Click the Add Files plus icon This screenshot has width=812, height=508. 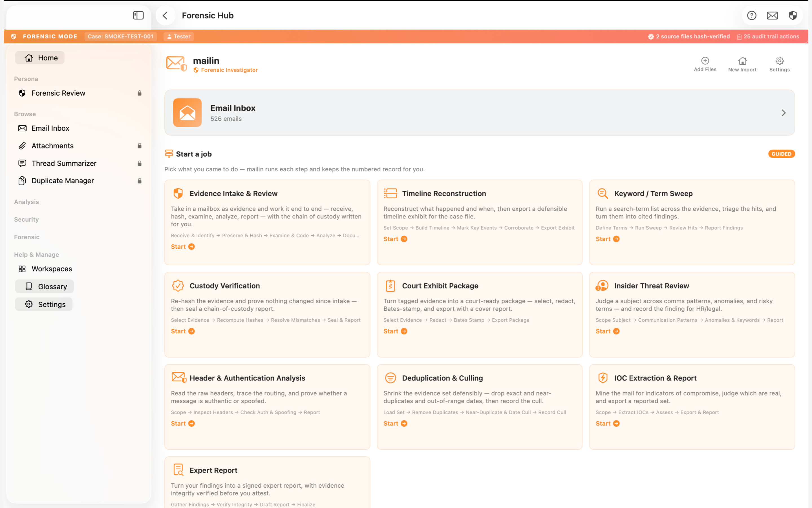point(705,60)
